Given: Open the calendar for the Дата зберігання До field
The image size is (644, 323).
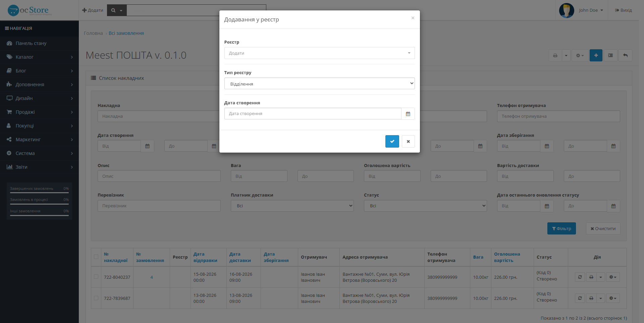Looking at the screenshot, I should [x=613, y=146].
